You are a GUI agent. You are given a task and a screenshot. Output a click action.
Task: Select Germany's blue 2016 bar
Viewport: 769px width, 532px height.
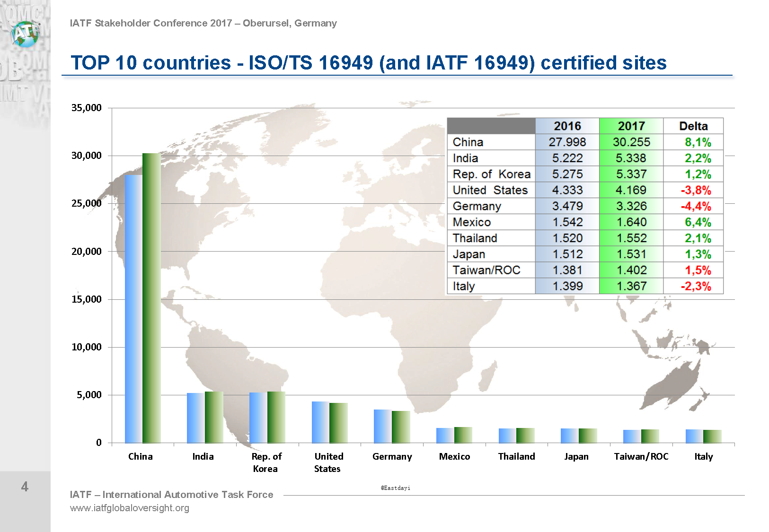click(x=383, y=426)
